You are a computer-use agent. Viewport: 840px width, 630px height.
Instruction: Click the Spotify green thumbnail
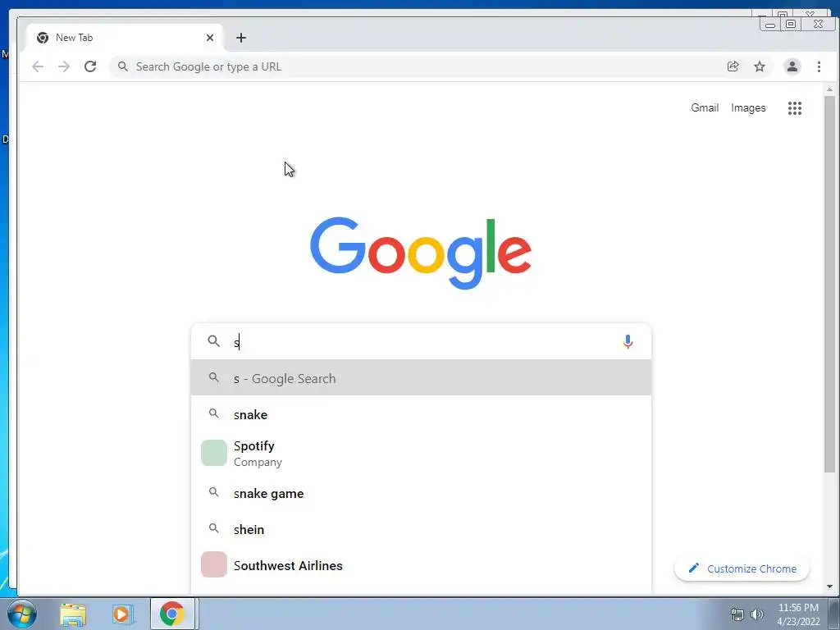(214, 453)
